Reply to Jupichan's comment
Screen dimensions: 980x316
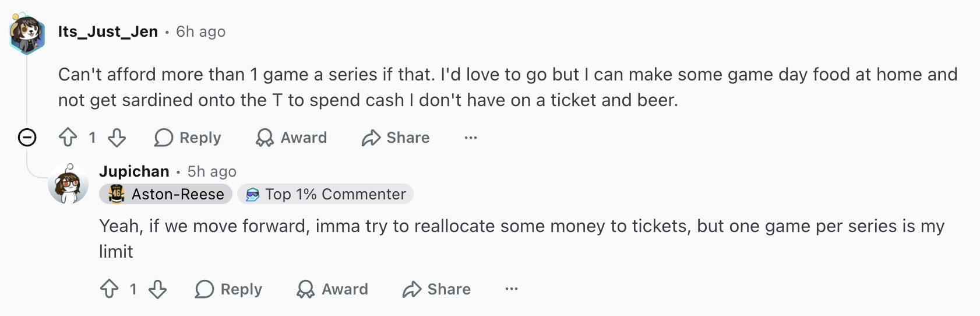click(x=228, y=289)
